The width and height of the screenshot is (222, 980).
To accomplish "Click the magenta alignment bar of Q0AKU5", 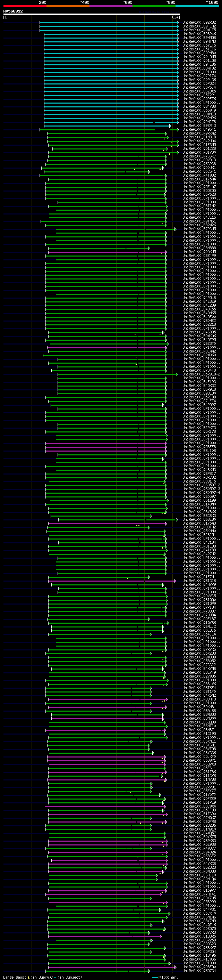I will pyautogui.click(x=108, y=252).
